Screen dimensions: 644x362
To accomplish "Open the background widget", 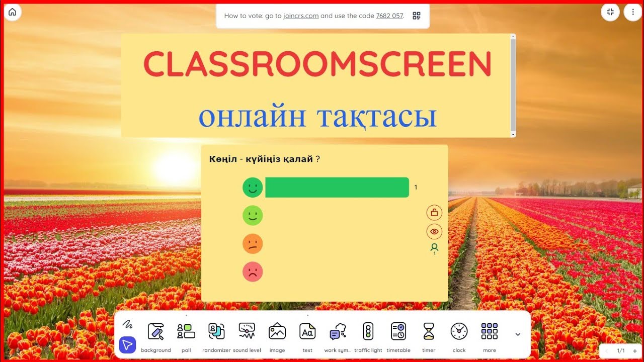I will pyautogui.click(x=156, y=337).
